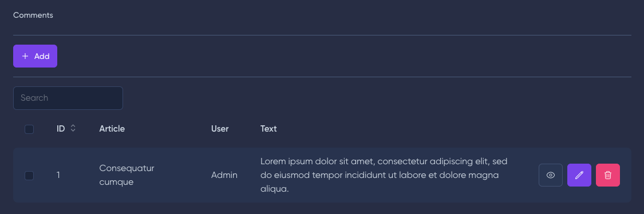This screenshot has width=644, height=214.
Task: Toggle the select-all checkbox in the header
Action: [x=29, y=129]
